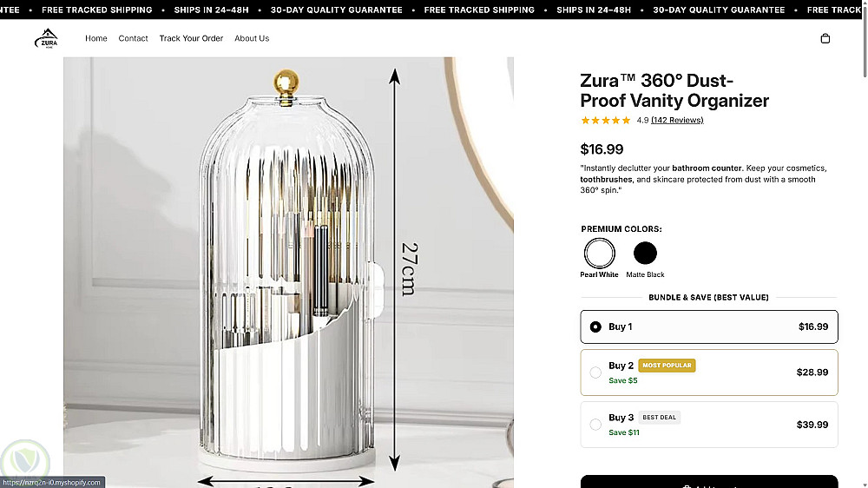Screen dimensions: 868x488
Task: Click the Most Popular badge
Action: (667, 366)
